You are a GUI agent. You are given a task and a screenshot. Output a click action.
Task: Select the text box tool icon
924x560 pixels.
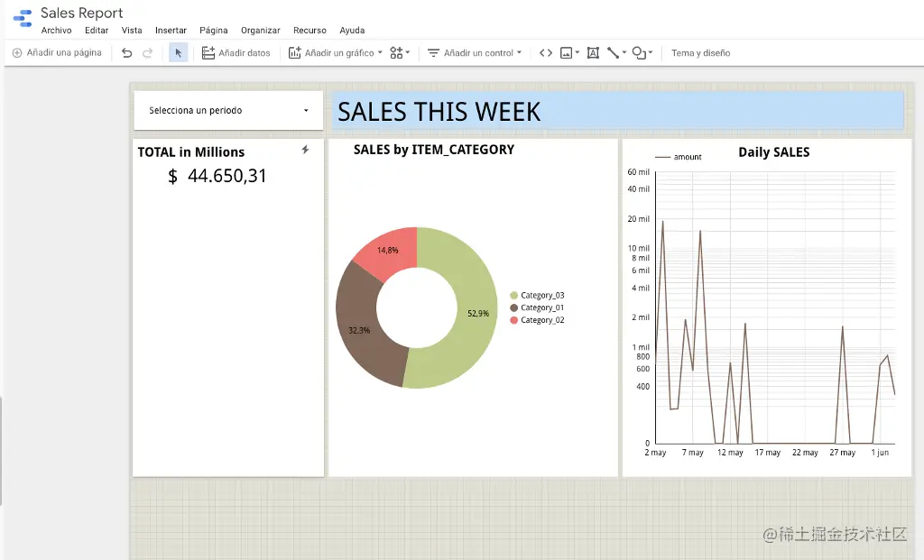click(x=593, y=53)
